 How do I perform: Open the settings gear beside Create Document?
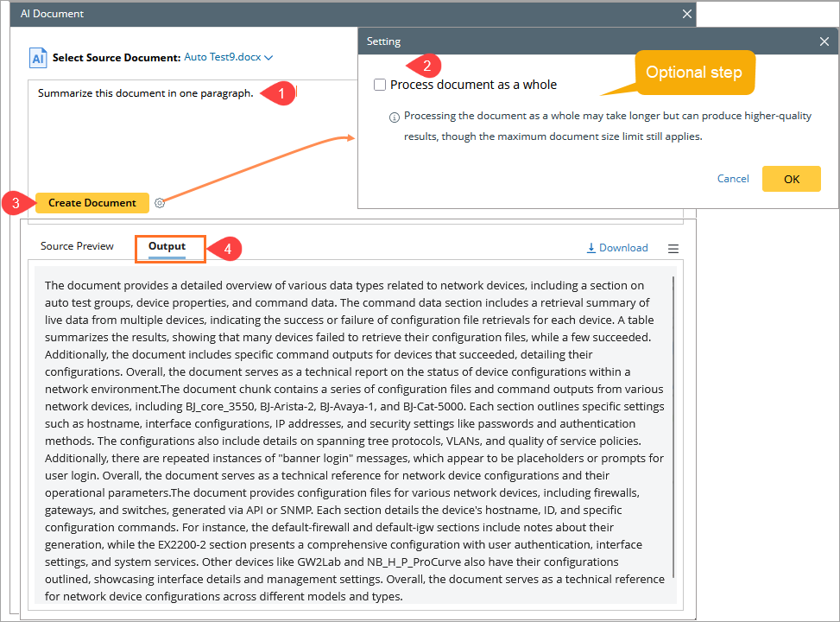pos(160,203)
